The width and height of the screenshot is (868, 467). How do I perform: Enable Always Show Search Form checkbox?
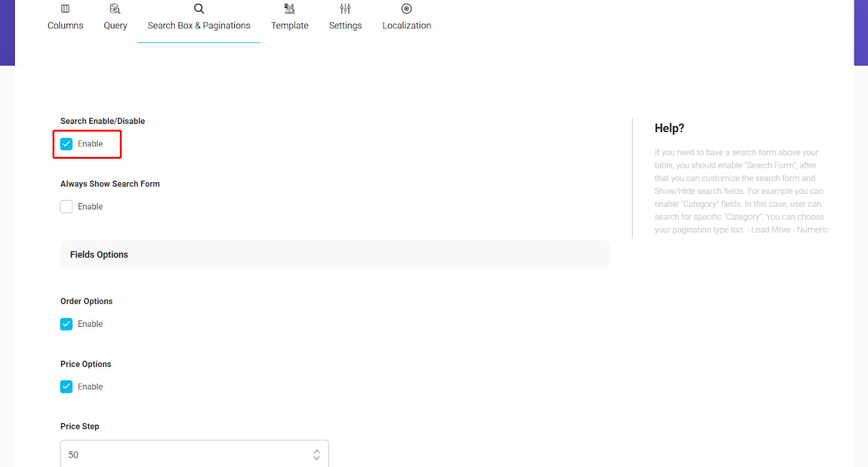67,207
